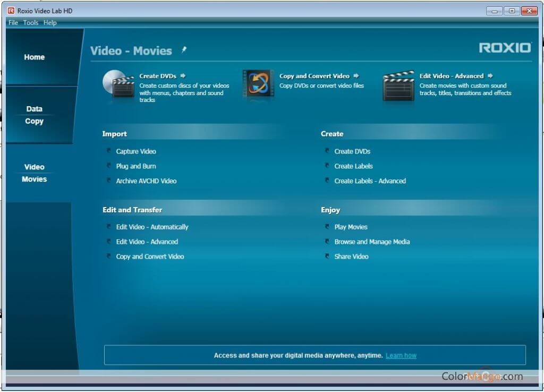Open the File menu
The image size is (544, 392).
pyautogui.click(x=13, y=22)
